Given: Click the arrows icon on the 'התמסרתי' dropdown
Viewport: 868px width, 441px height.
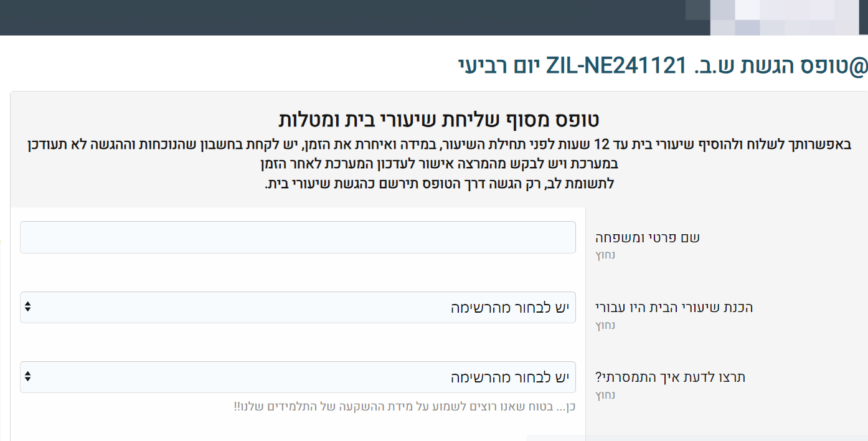Looking at the screenshot, I should pos(27,377).
